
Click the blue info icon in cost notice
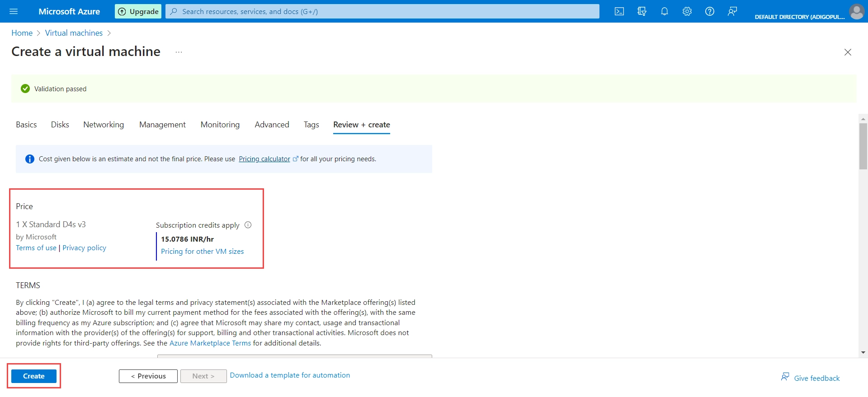pos(30,159)
